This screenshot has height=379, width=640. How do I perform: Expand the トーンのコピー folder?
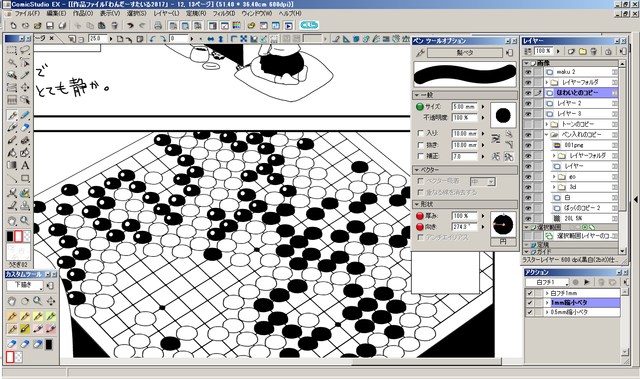[x=547, y=124]
